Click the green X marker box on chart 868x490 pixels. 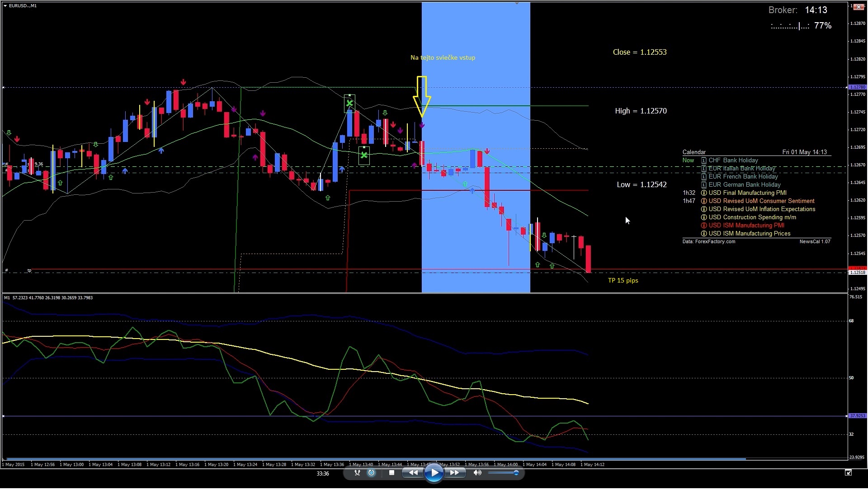coord(349,104)
